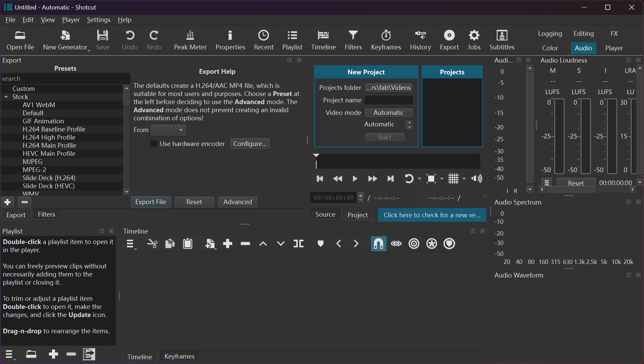Create a marker using the timeline marker icon
Viewport: 644px width, 364px height.
(320, 243)
